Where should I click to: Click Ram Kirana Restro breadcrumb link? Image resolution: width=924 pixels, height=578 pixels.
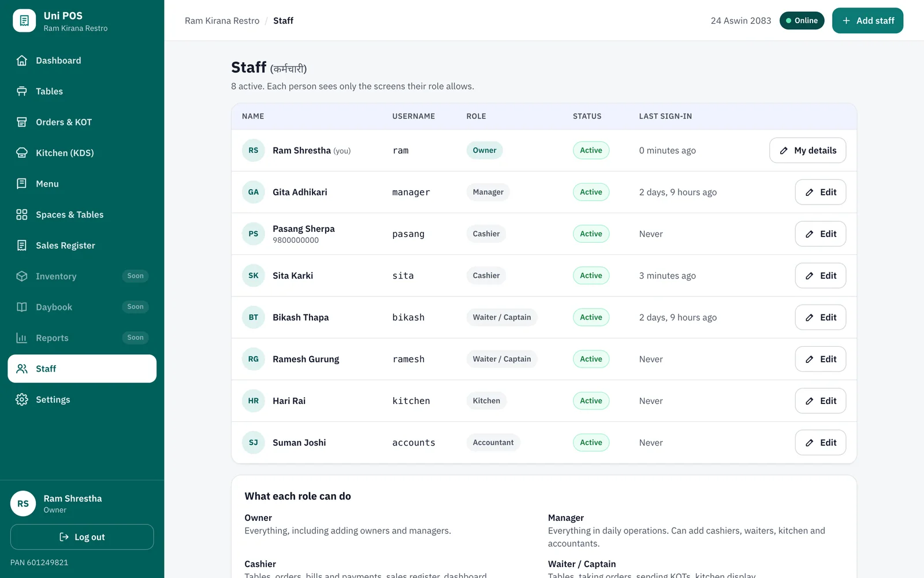pyautogui.click(x=222, y=21)
